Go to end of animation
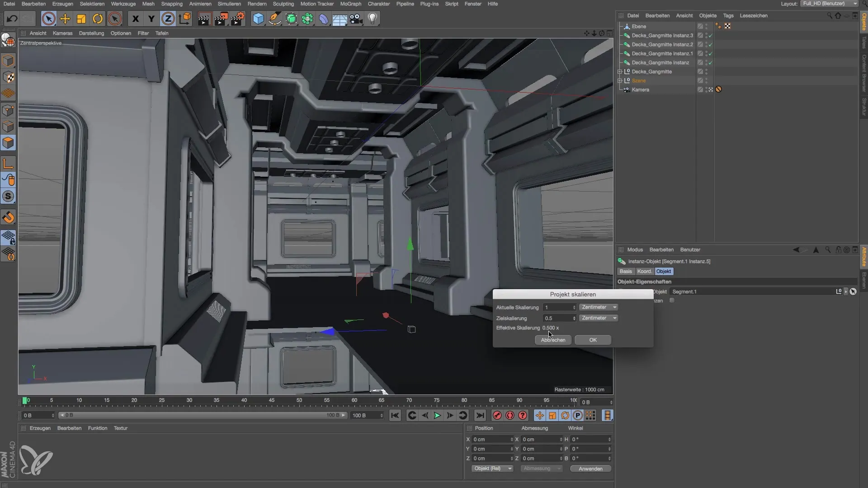This screenshot has width=868, height=488. 480,415
